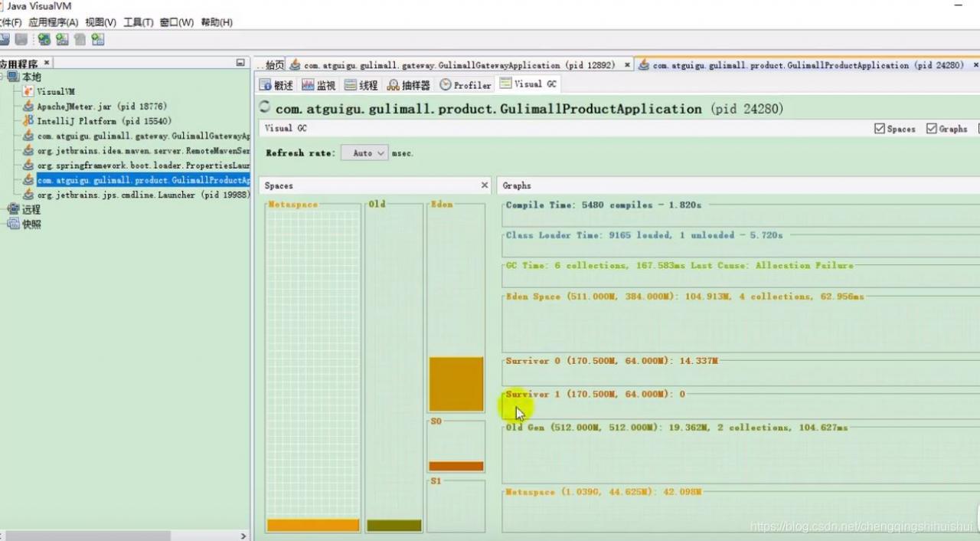The width and height of the screenshot is (980, 541).
Task: Close the 应用程序 applications panel tab
Action: point(47,63)
